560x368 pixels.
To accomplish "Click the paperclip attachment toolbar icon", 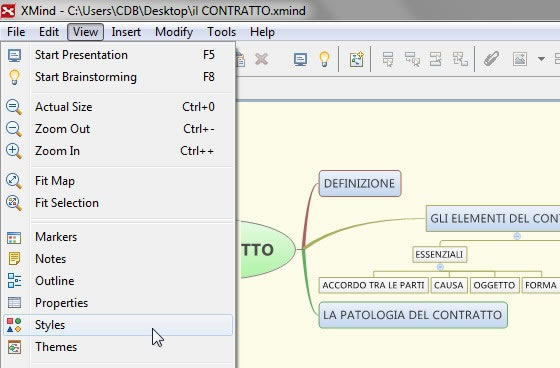I will tap(491, 59).
